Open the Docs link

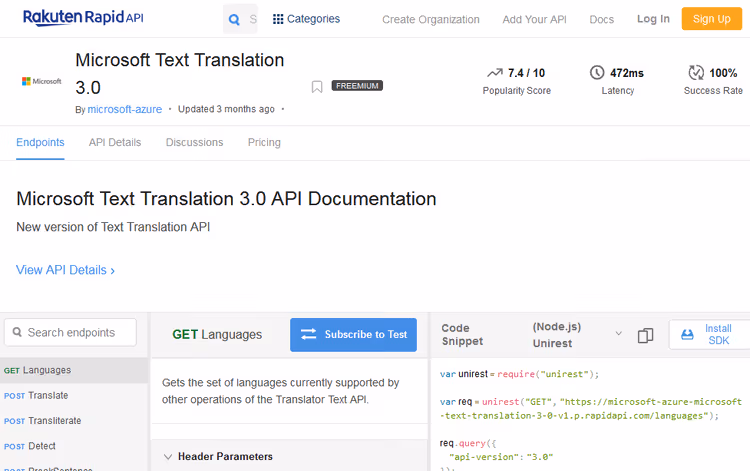tap(601, 20)
